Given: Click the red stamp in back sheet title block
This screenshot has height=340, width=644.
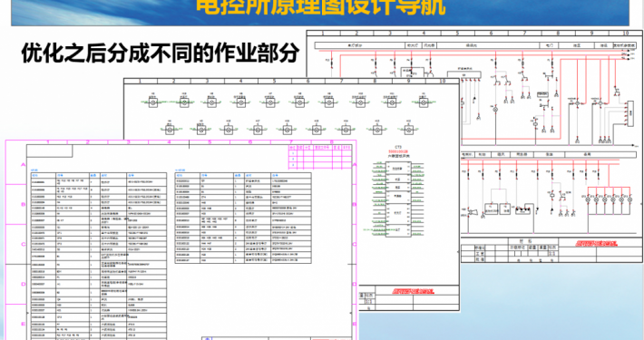Looking at the screenshot, I should tap(596, 243).
